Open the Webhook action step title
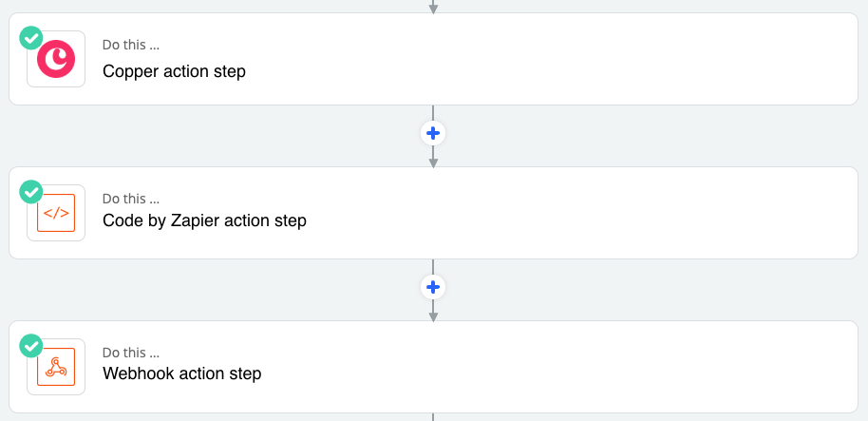The image size is (868, 421). tap(181, 373)
